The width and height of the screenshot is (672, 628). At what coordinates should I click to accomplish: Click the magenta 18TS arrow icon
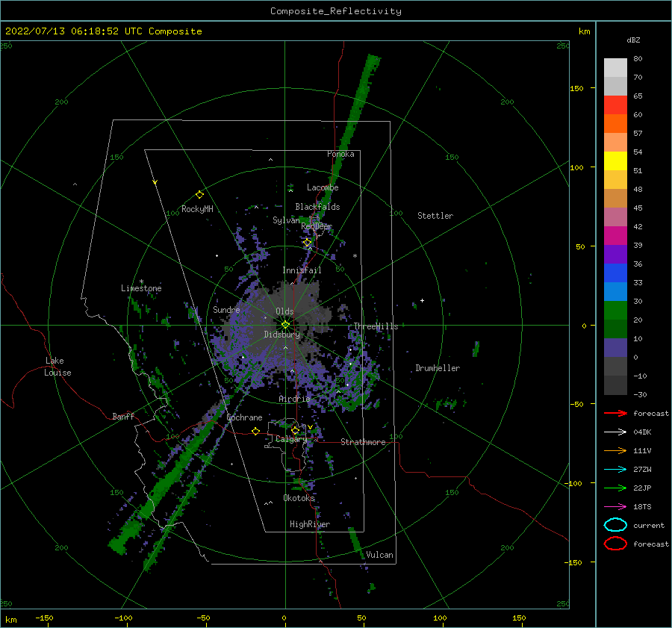[x=615, y=507]
